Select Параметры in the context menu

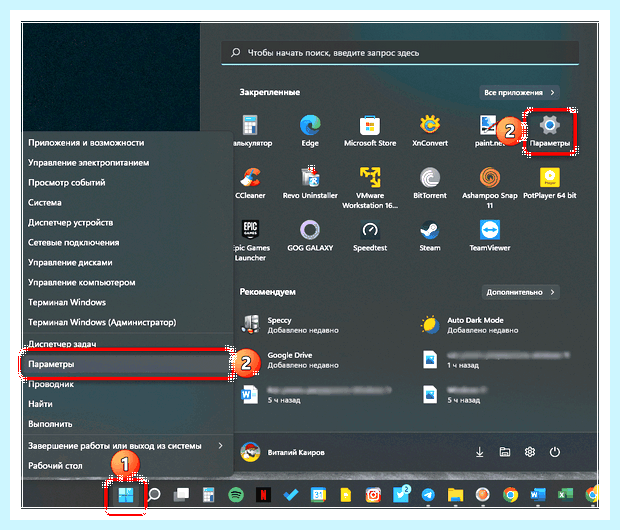pos(127,364)
